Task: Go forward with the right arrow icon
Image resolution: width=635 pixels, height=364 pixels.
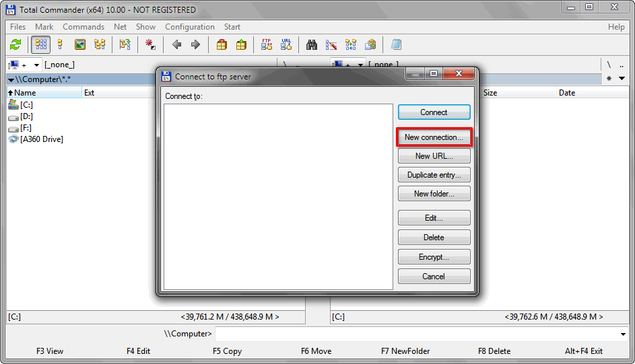Action: coord(195,44)
